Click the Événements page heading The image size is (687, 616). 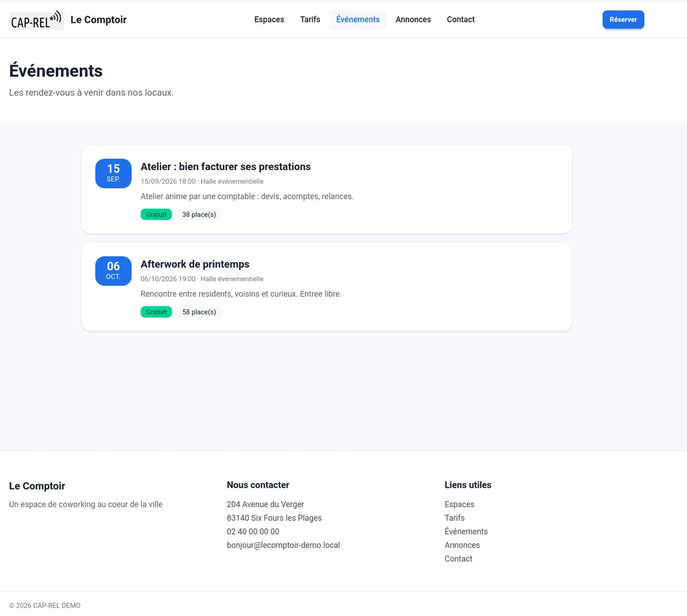56,71
